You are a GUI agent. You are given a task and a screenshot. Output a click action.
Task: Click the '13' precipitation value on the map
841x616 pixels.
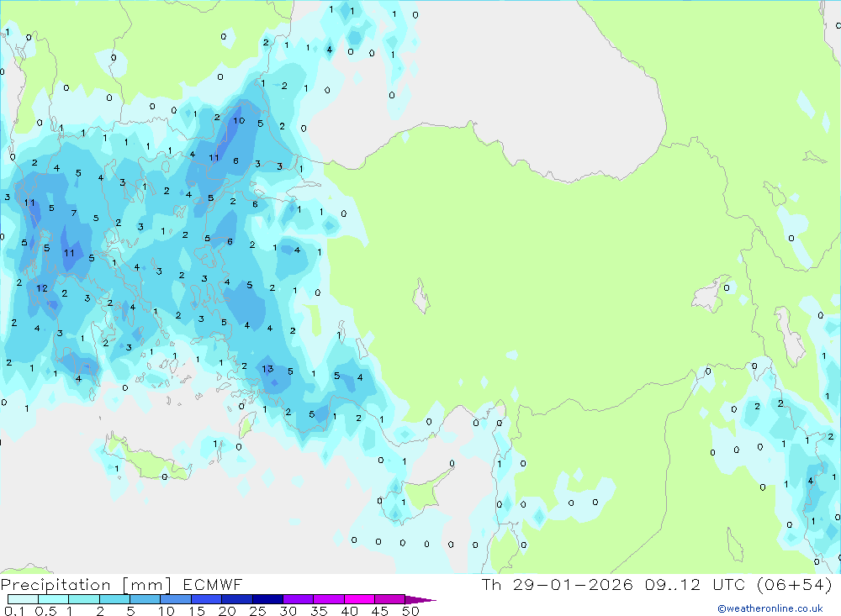(x=267, y=369)
